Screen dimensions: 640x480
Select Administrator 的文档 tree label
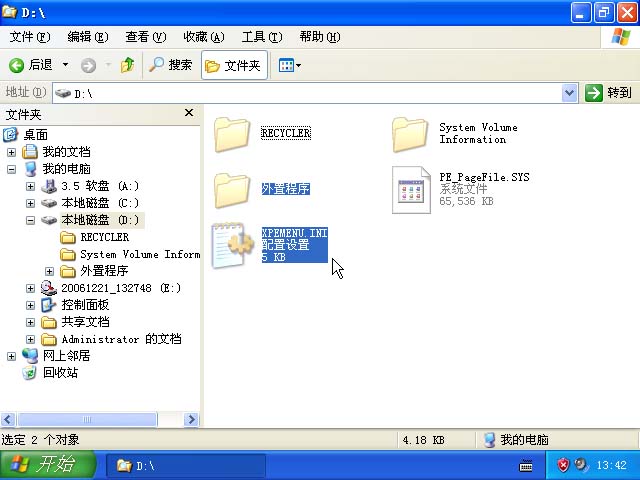tap(121, 339)
